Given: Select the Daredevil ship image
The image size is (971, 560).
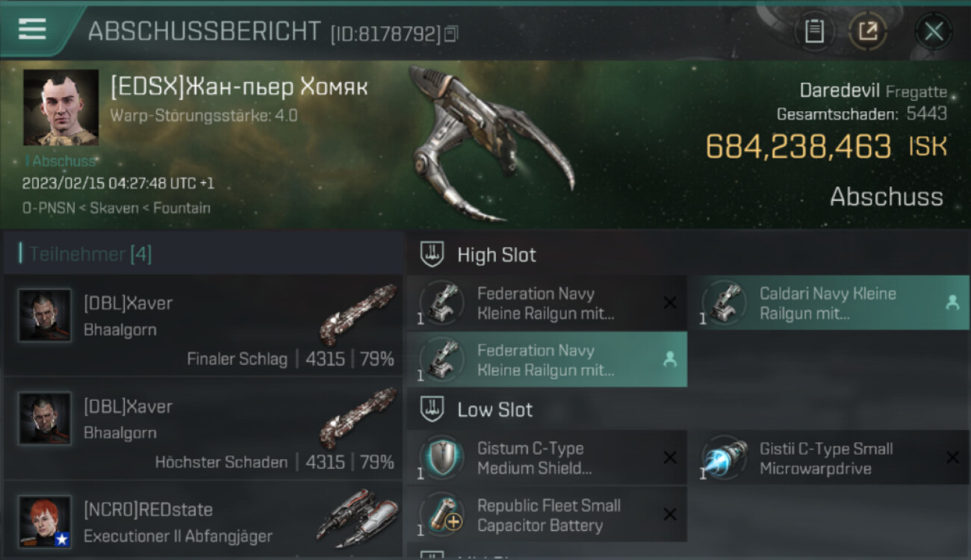Looking at the screenshot, I should [x=489, y=142].
